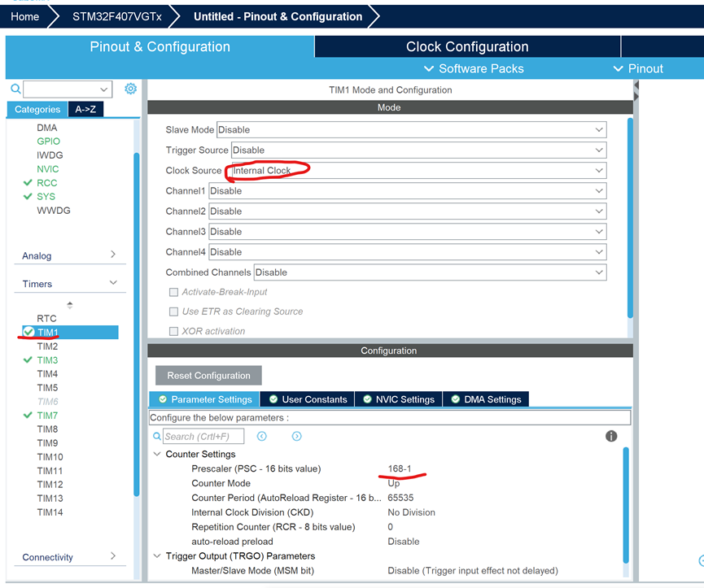The height and width of the screenshot is (588, 704).
Task: Click the green check icon beside TIM1
Action: click(28, 332)
